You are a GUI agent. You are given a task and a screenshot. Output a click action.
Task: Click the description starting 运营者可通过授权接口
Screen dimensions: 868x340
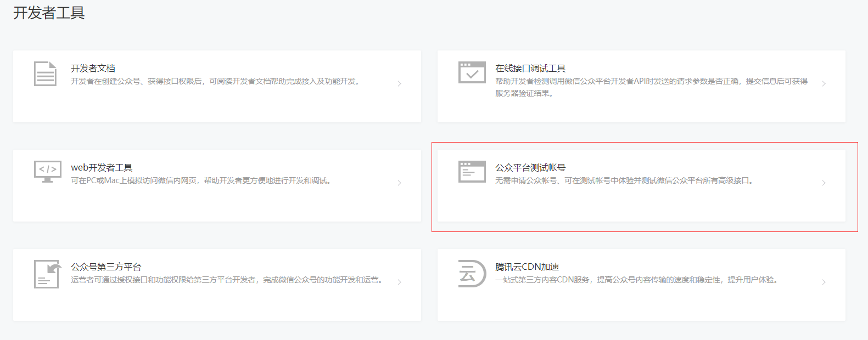tap(228, 280)
